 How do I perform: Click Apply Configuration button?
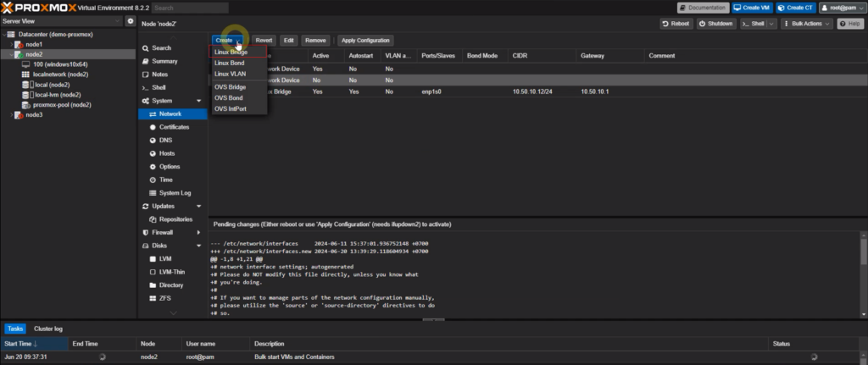click(x=365, y=41)
